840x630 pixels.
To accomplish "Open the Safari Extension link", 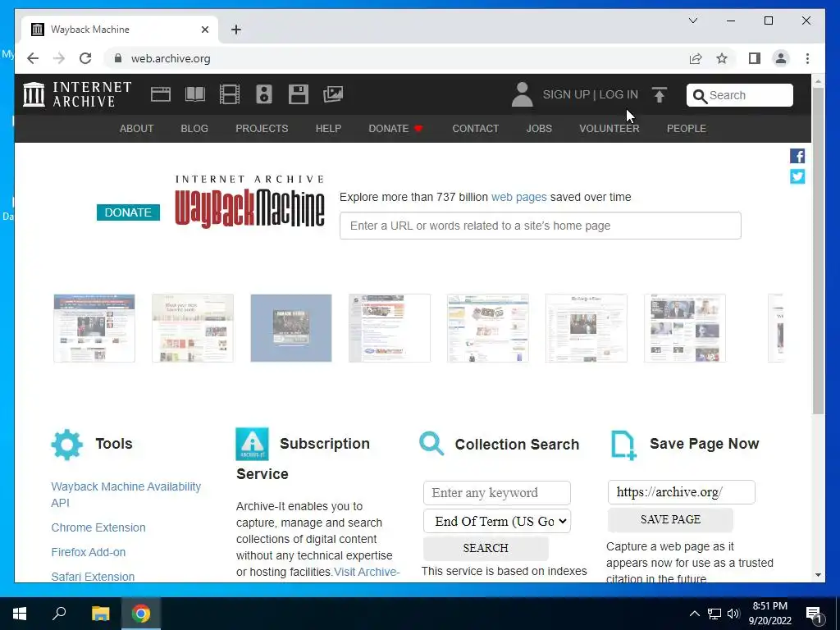I will (93, 577).
